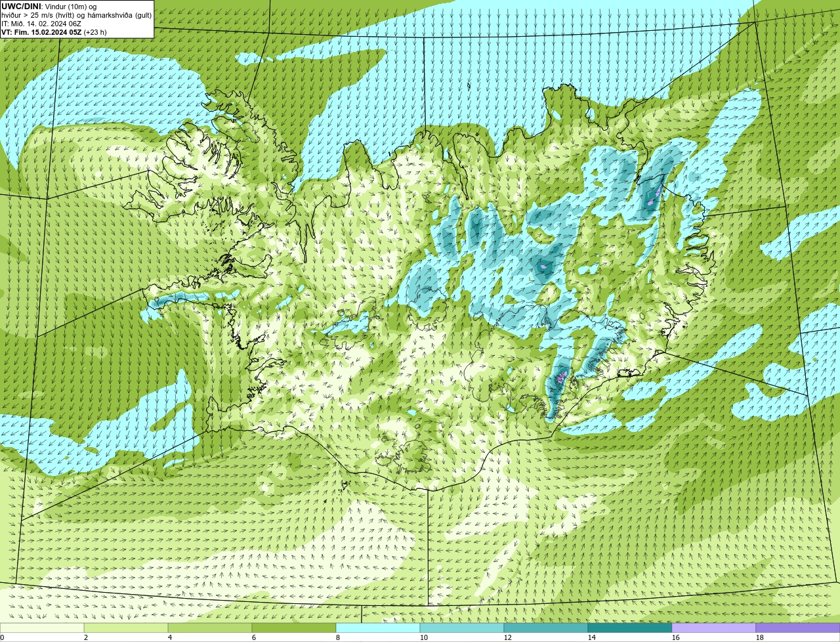
Task: Click the scale label '4'
Action: coord(170,637)
